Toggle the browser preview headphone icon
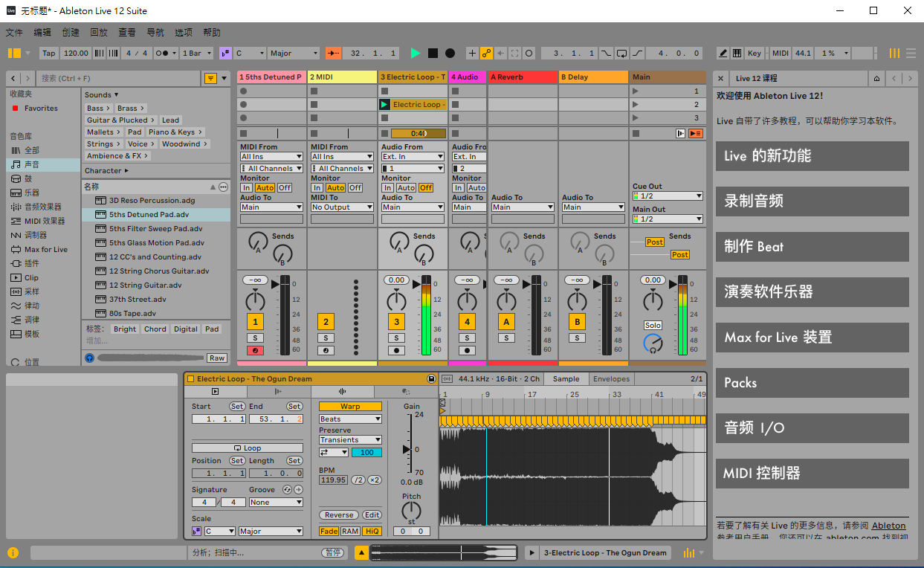 pos(90,358)
